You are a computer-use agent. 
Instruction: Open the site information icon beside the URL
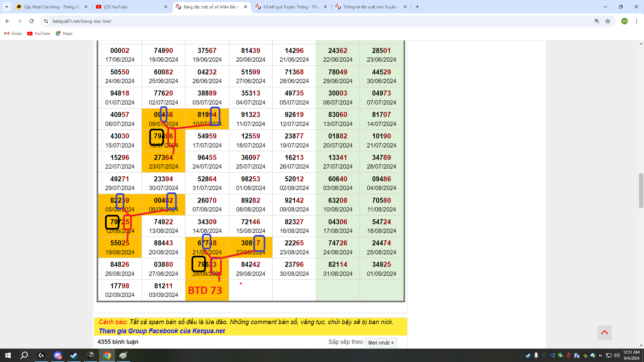[x=46, y=21]
